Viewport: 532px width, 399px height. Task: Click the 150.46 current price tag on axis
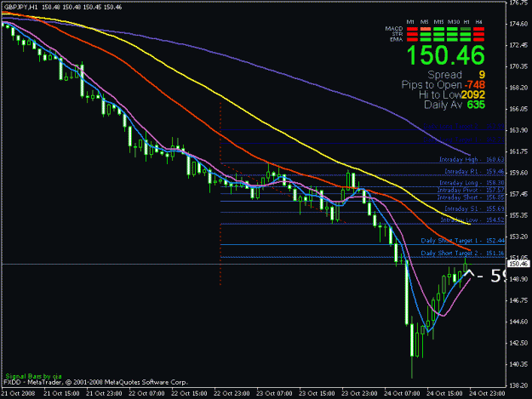(x=518, y=264)
